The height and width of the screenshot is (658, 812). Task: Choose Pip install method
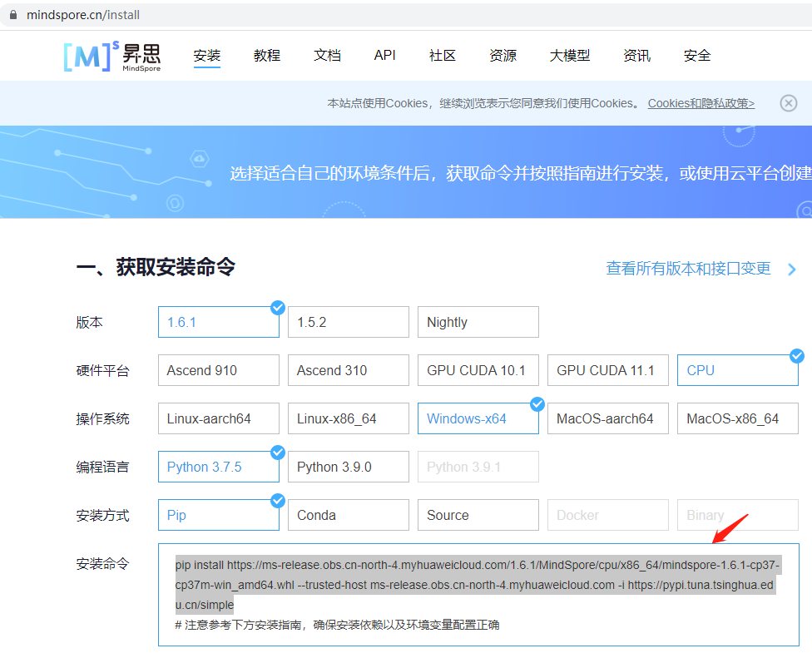[x=219, y=515]
